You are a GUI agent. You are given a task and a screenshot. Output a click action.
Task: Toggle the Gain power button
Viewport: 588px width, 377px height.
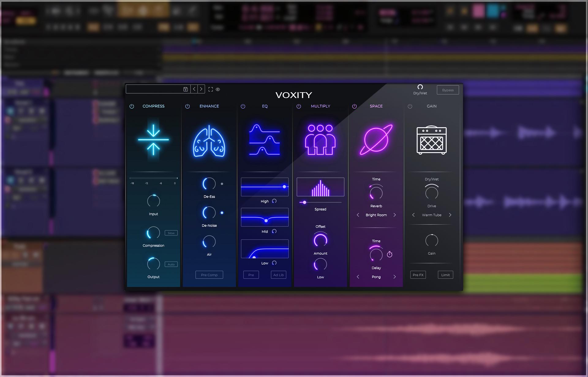pos(410,106)
